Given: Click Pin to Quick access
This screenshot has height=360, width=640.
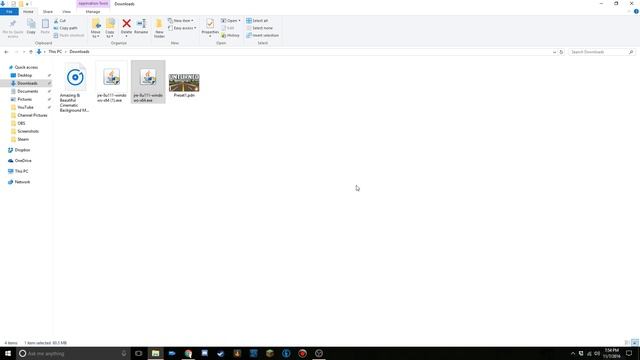Looking at the screenshot, I should (13, 28).
